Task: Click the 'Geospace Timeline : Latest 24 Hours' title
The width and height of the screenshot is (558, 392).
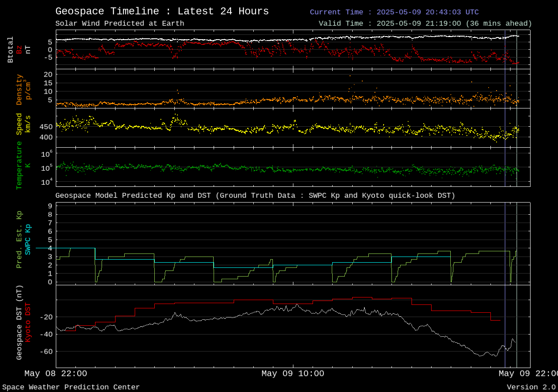Action: tap(162, 11)
